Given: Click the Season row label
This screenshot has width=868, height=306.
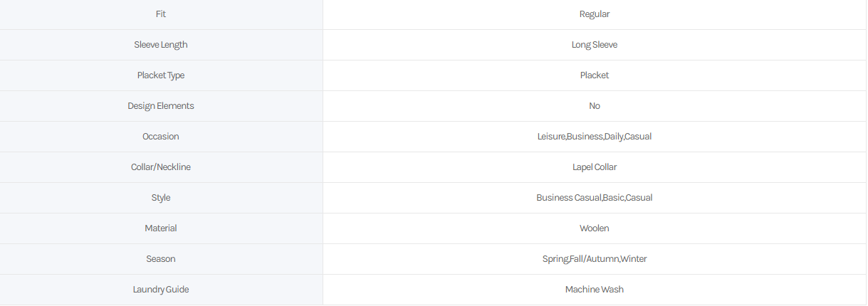Looking at the screenshot, I should 161,259.
